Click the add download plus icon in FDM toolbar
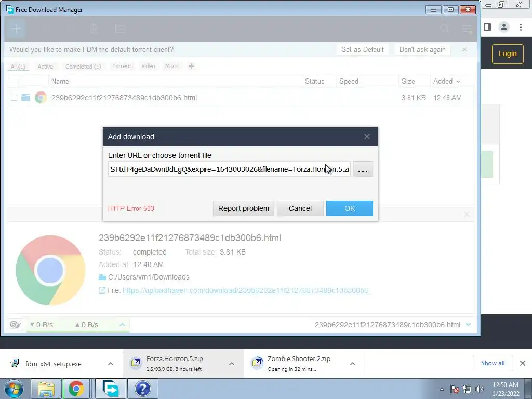This screenshot has width=532, height=399. coord(16,29)
